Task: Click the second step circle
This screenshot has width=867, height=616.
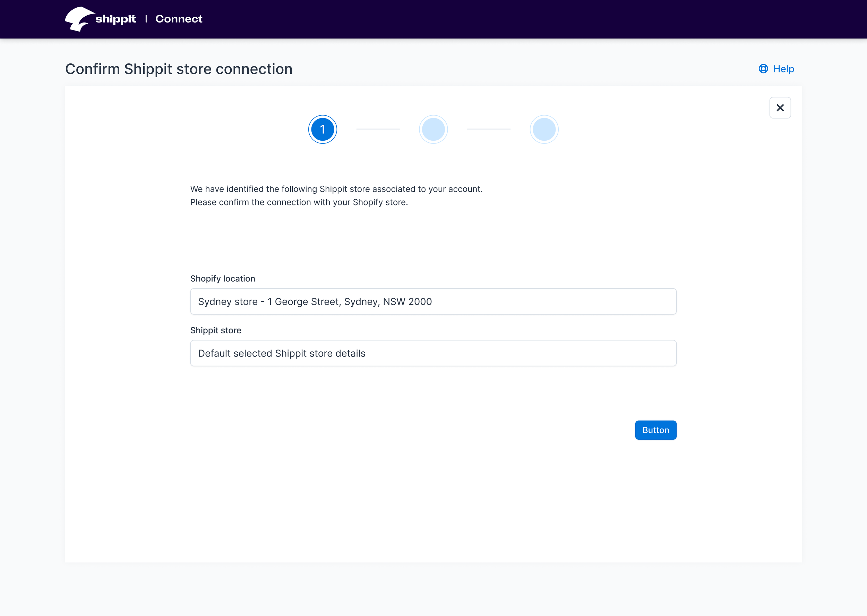Action: pyautogui.click(x=433, y=129)
